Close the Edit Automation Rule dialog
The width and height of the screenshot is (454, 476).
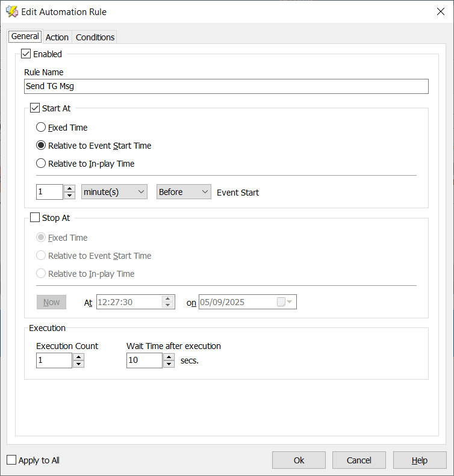440,11
